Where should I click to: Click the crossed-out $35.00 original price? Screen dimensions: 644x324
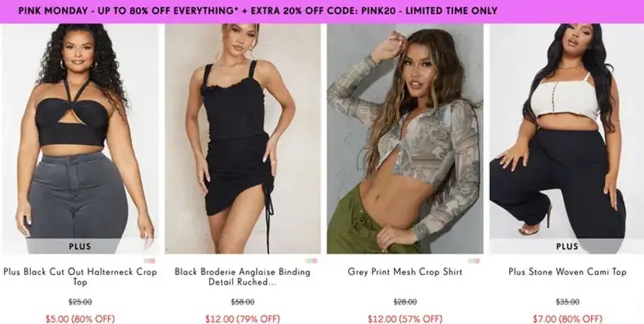[x=567, y=303]
